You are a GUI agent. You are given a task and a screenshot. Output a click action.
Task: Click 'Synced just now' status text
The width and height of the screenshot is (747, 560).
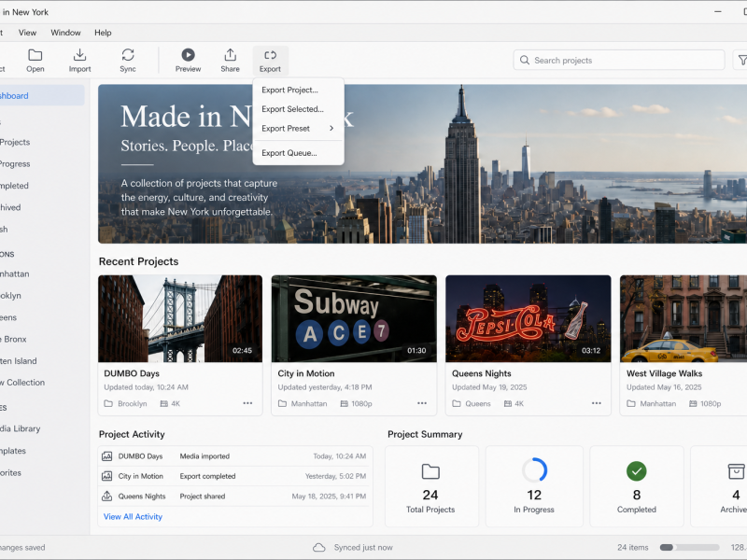click(x=363, y=548)
